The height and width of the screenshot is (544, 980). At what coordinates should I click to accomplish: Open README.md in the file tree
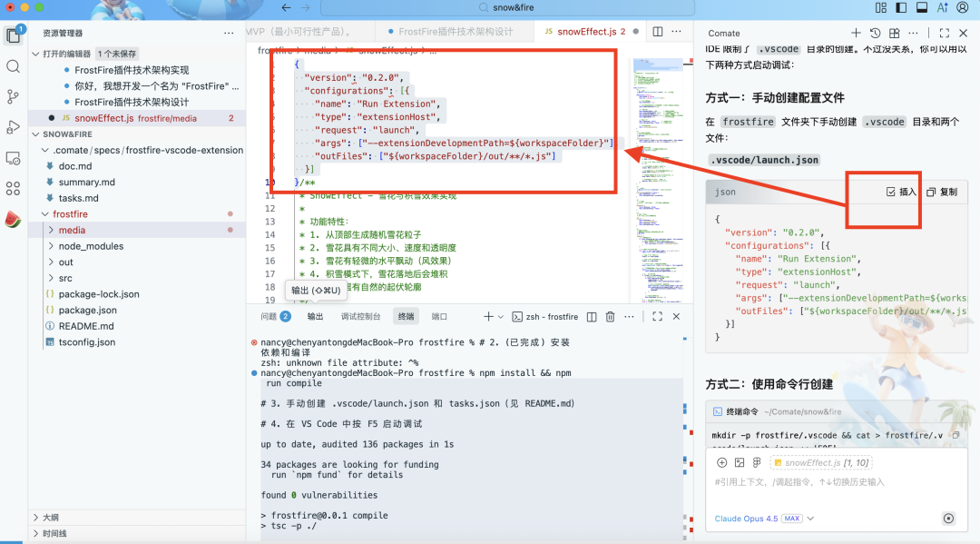[86, 326]
